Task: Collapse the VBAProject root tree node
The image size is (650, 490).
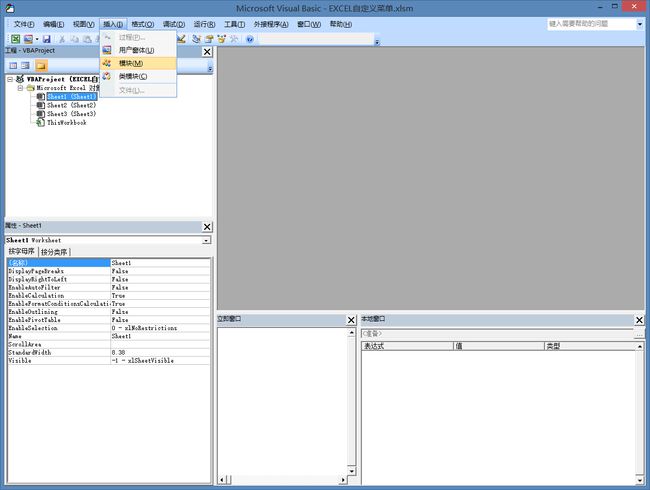Action: point(10,79)
